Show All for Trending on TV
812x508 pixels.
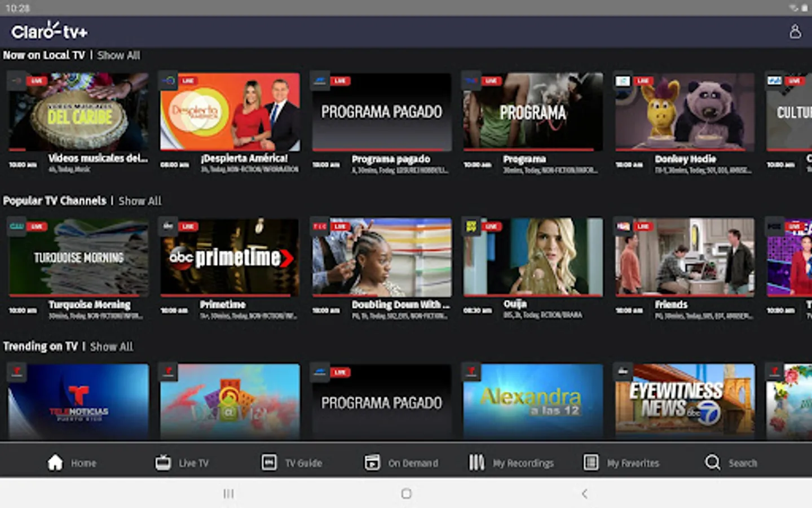click(112, 347)
